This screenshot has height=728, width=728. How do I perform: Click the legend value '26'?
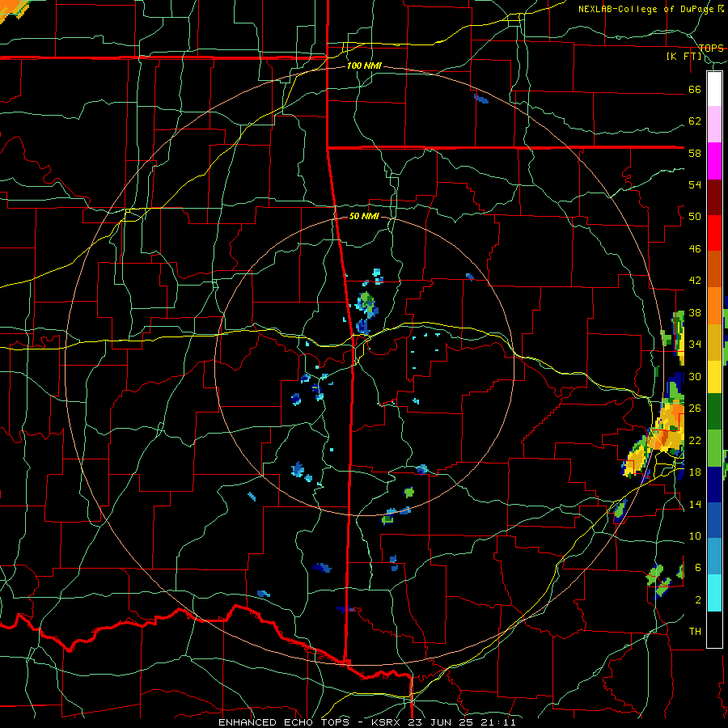point(695,408)
